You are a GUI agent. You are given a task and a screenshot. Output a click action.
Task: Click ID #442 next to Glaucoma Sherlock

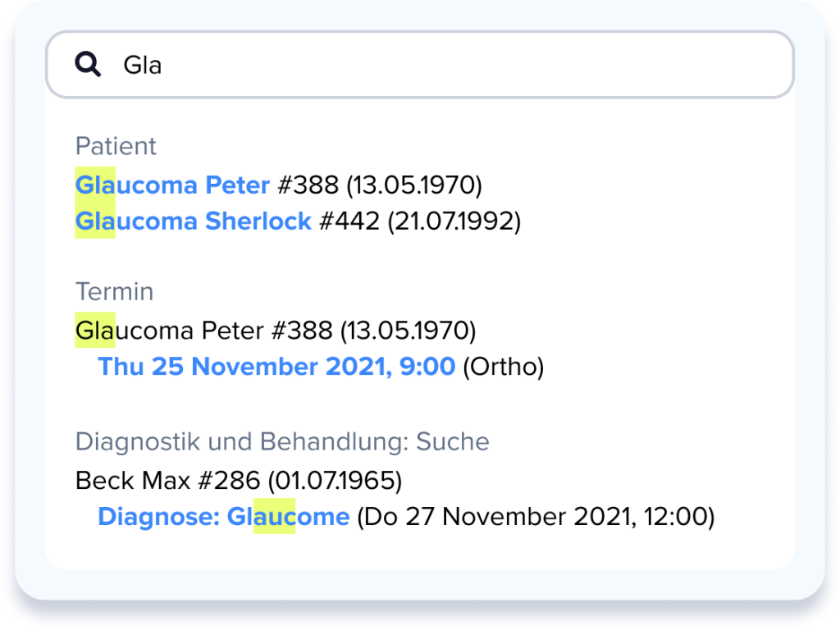pos(349,221)
